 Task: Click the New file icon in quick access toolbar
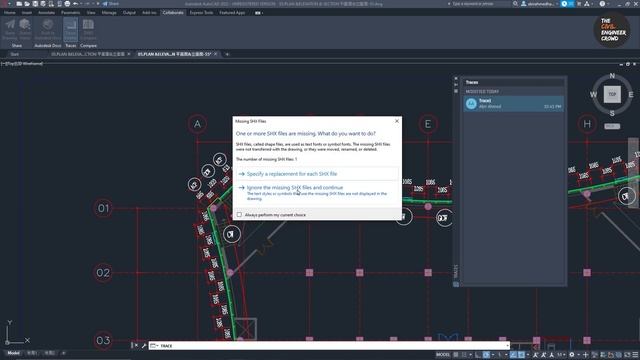[x=19, y=4]
